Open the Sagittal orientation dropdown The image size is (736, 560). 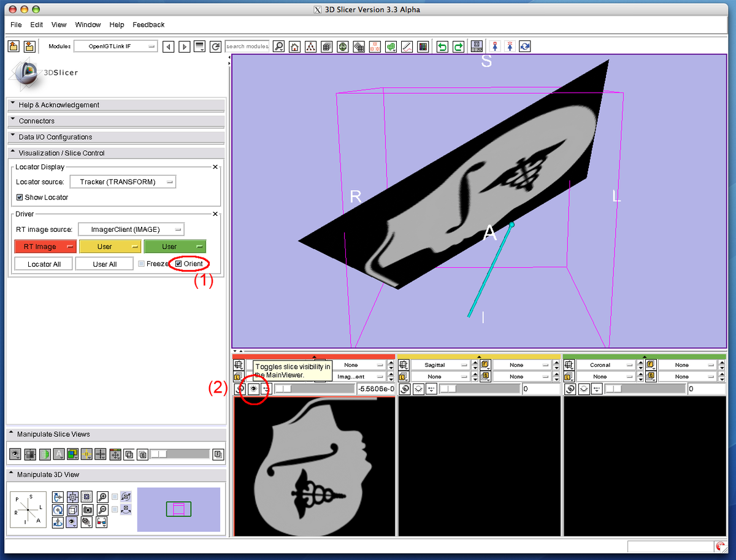coord(440,364)
